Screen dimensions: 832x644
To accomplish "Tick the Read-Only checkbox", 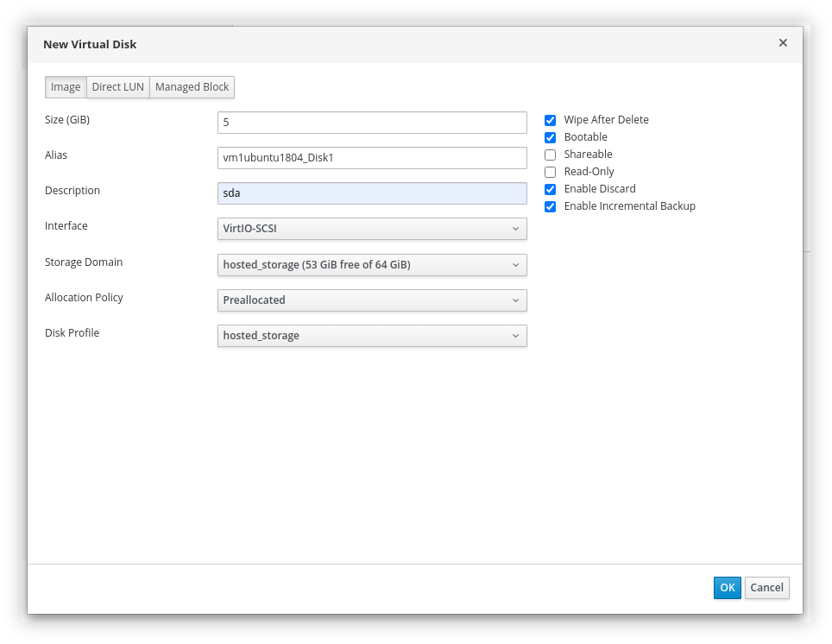I will pyautogui.click(x=550, y=172).
